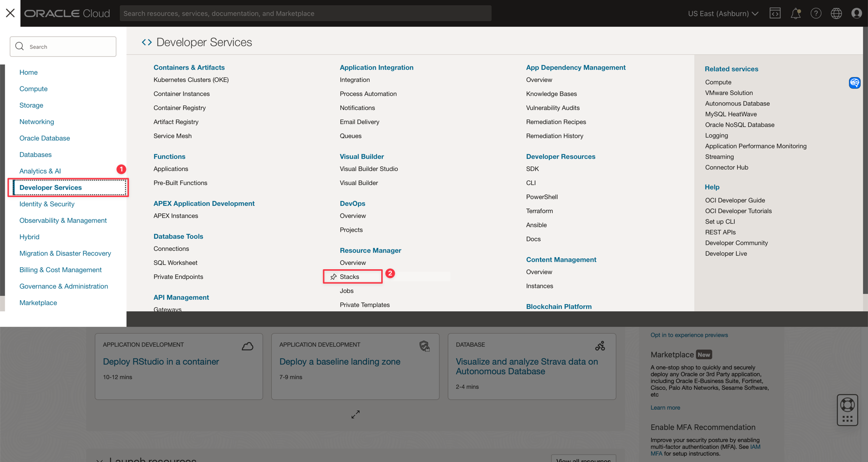
Task: Click Opt in to experience previews
Action: pos(689,335)
